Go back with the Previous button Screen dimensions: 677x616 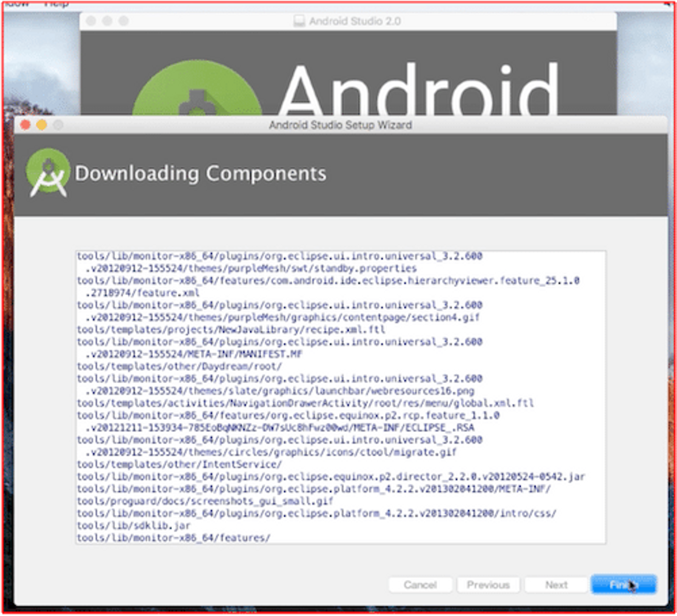[488, 584]
